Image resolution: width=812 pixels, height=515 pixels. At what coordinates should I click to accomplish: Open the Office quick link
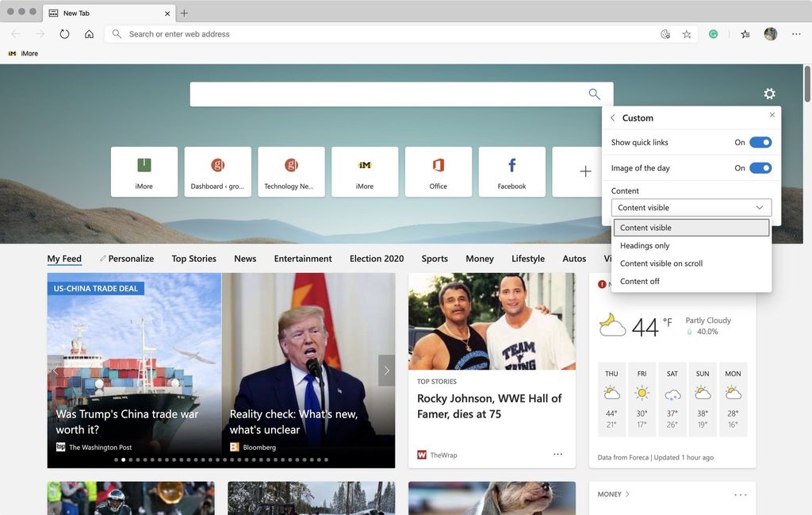tap(438, 171)
